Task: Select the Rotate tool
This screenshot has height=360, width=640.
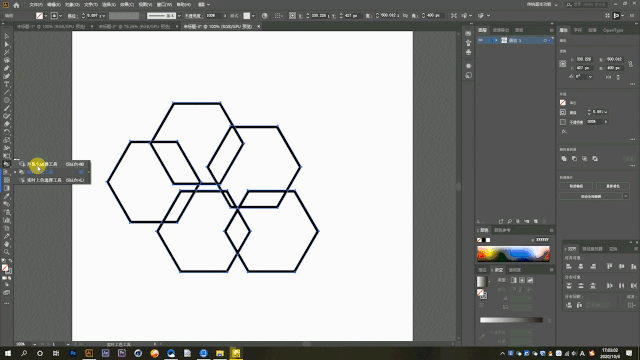Action: pos(7,132)
